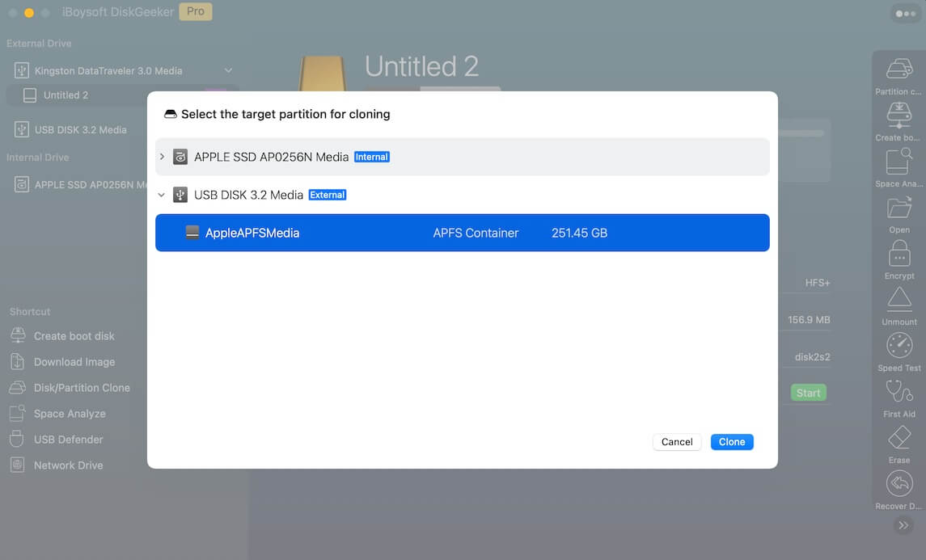The height and width of the screenshot is (560, 926).
Task: Click the Partition clone icon in right toolbar
Action: click(x=899, y=69)
